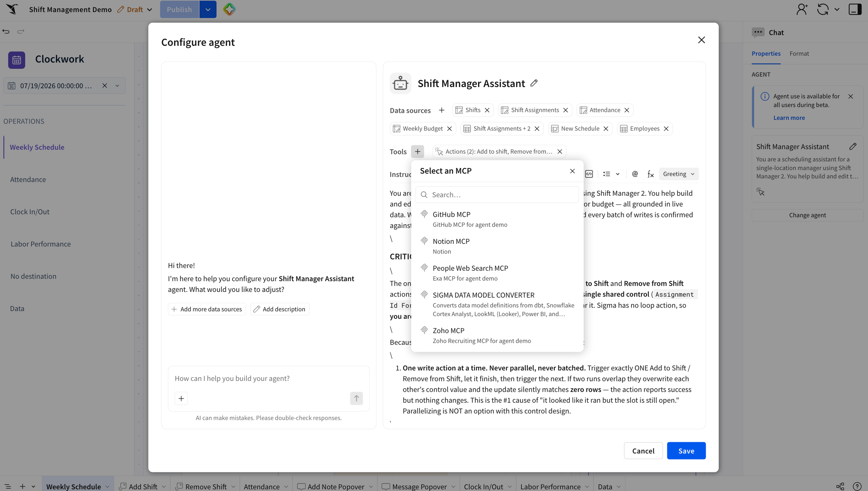The image size is (868, 491).
Task: Open the add user share icon
Action: tap(802, 9)
